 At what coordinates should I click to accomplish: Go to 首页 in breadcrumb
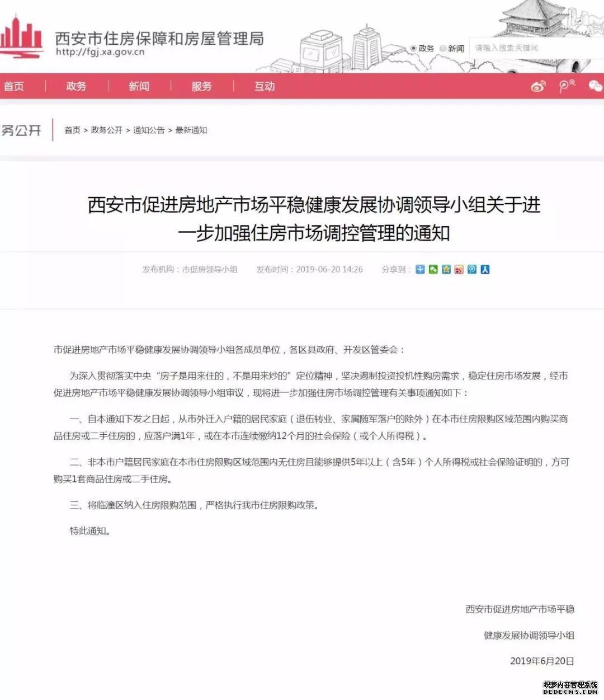tap(72, 130)
